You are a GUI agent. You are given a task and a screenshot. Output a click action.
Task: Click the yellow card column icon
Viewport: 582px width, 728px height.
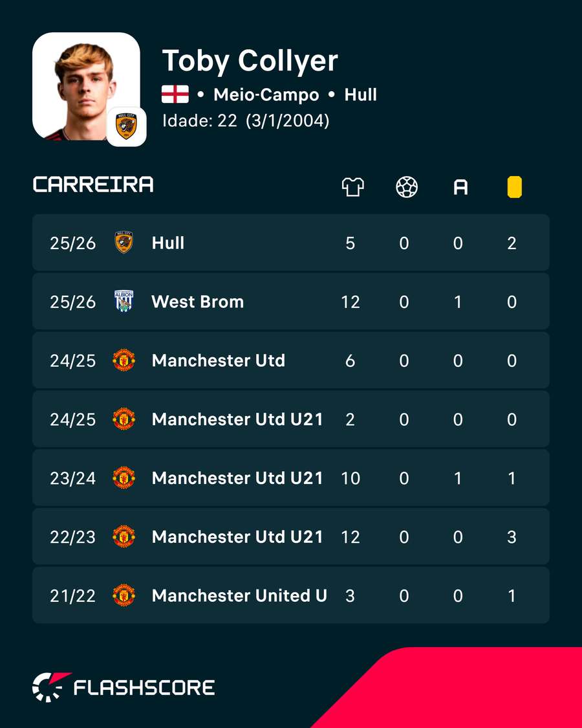pos(514,187)
